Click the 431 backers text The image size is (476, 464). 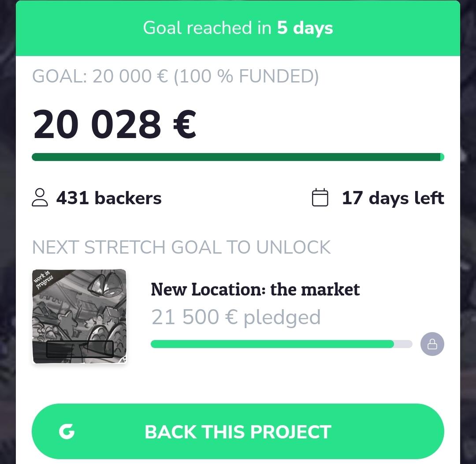coord(109,198)
